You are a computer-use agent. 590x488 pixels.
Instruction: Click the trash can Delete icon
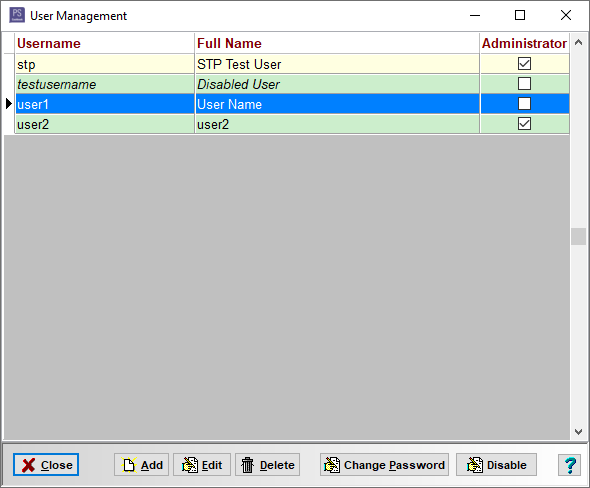248,465
